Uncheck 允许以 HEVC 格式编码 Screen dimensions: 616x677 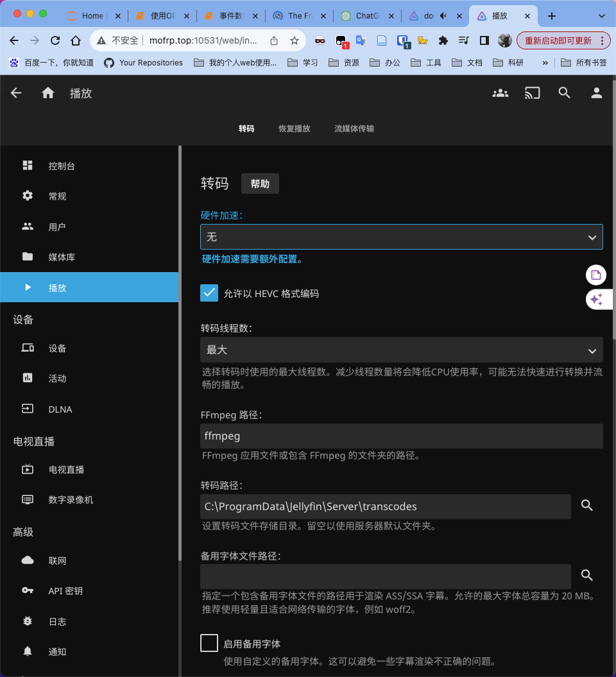[x=209, y=293]
